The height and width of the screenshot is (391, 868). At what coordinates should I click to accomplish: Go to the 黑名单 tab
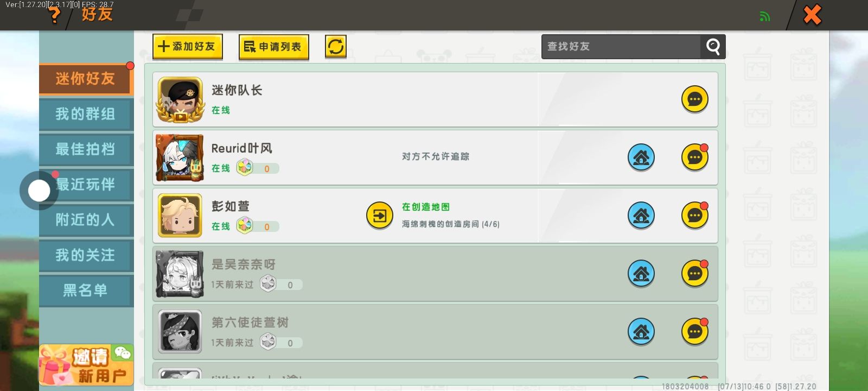point(86,291)
